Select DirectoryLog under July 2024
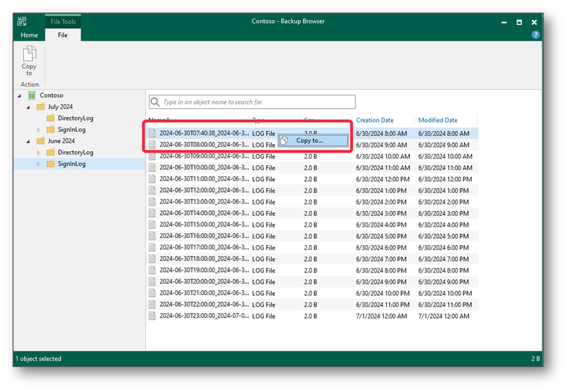The width and height of the screenshot is (569, 392). (x=75, y=118)
